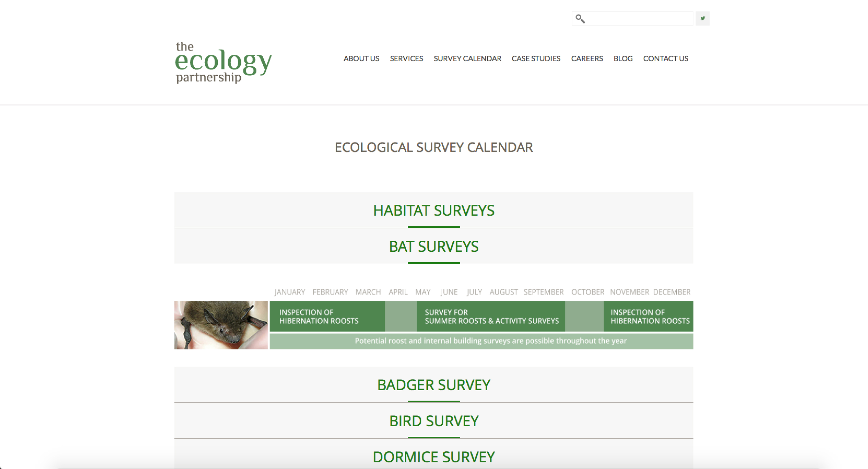
Task: Click the JANUARY month label
Action: click(290, 292)
